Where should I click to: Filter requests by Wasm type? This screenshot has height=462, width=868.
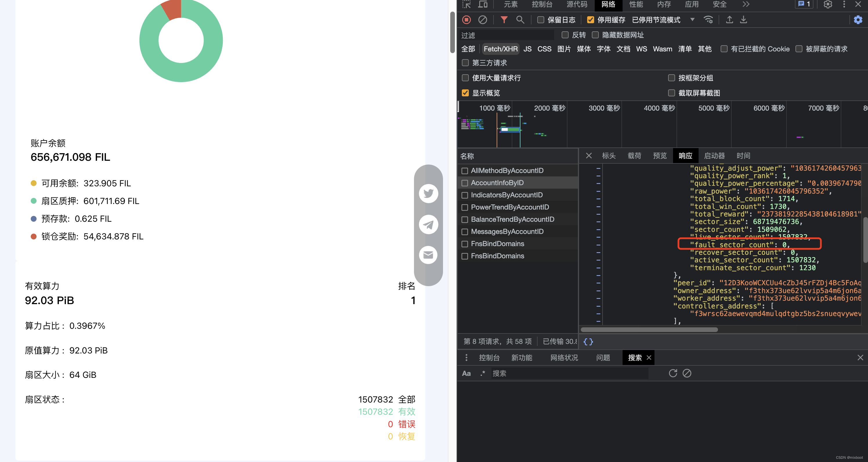tap(662, 49)
